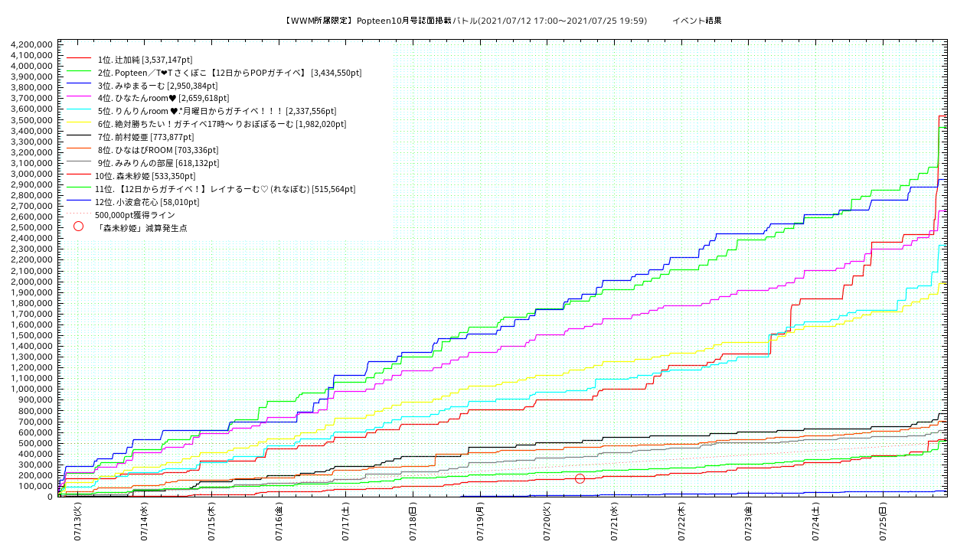Select legend entry 12位 小波倉花心
The height and width of the screenshot is (551, 980).
147,202
